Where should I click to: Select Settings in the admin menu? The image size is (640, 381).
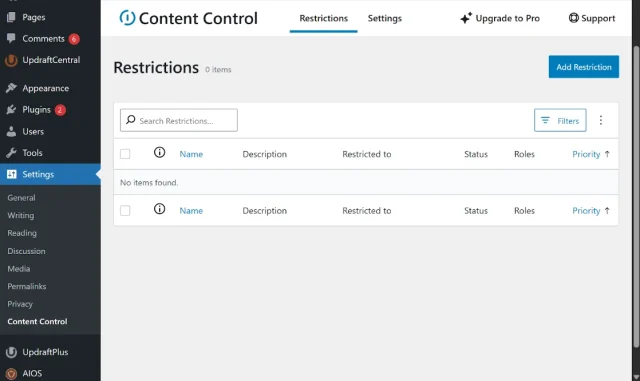tap(50, 174)
